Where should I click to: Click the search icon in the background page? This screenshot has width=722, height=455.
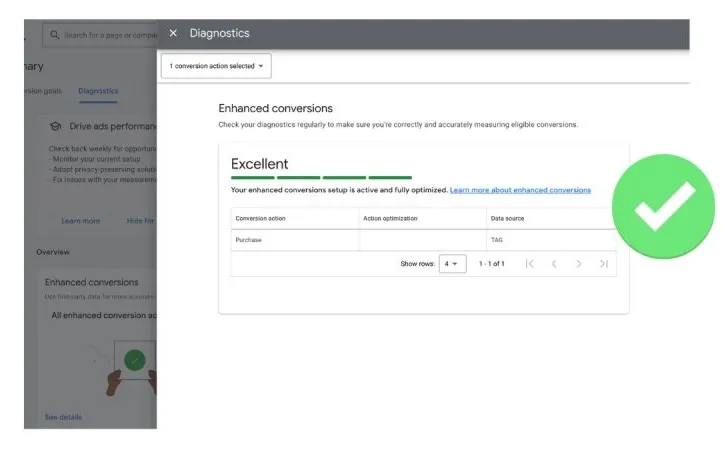coord(55,35)
